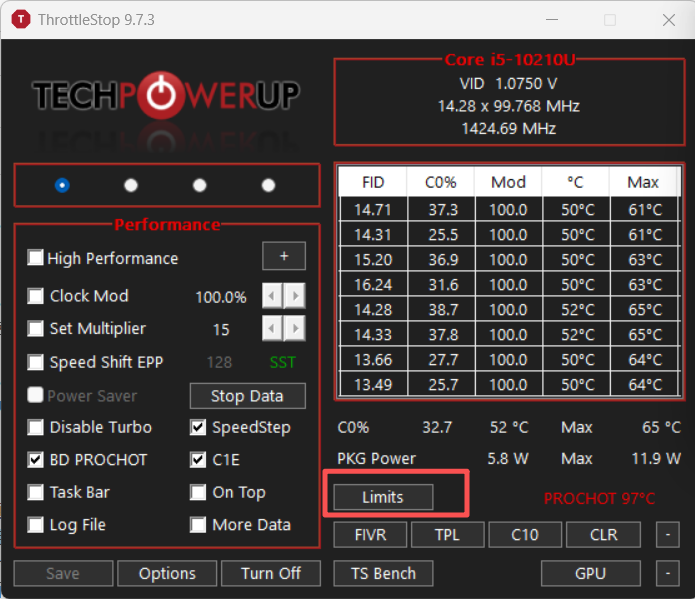Viewport: 695px width, 599px height.
Task: Click the FID value 16.24 cell
Action: [x=373, y=285]
